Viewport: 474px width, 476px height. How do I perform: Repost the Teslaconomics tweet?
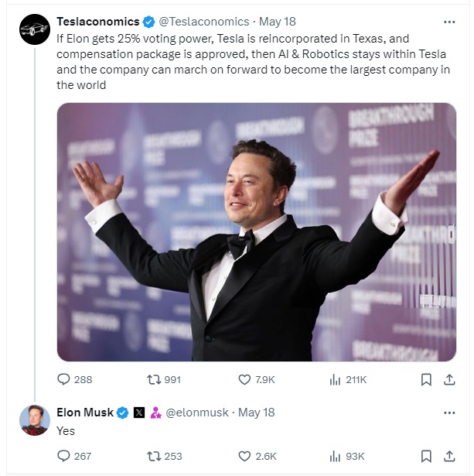[154, 379]
